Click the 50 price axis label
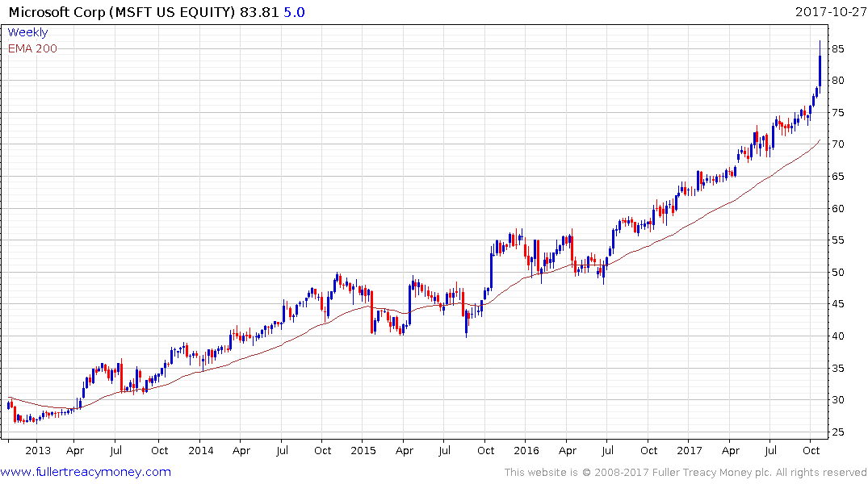This screenshot has height=484, width=868. pos(837,272)
